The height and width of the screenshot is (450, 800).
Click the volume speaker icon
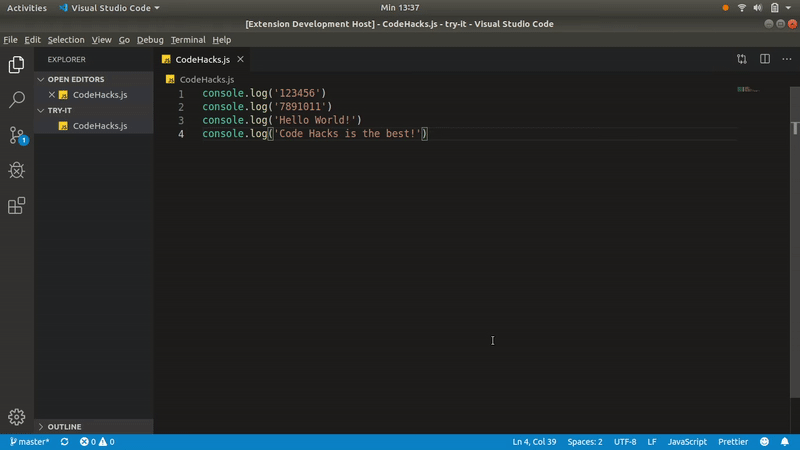(758, 8)
